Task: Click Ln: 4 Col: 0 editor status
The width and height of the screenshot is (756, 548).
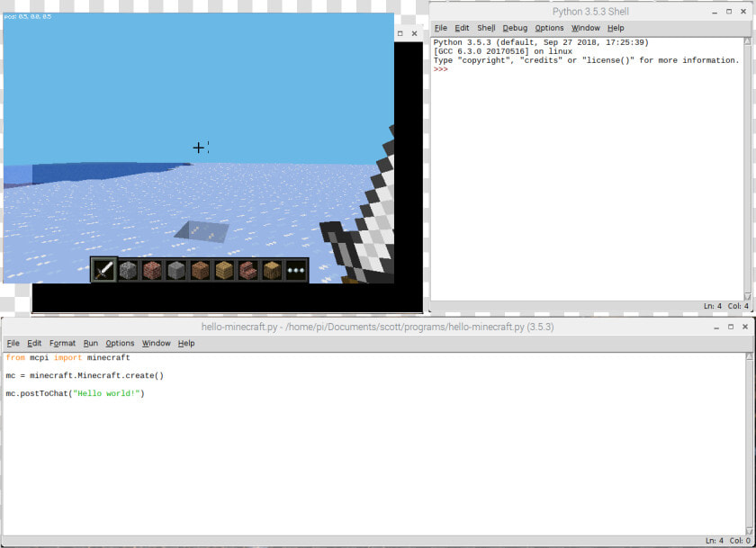Action: (x=728, y=541)
